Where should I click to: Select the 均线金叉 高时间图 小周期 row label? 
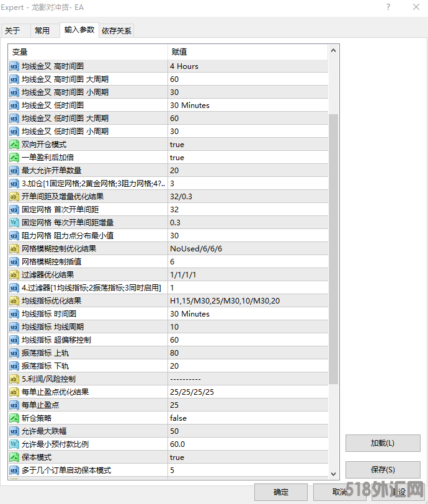[65, 92]
